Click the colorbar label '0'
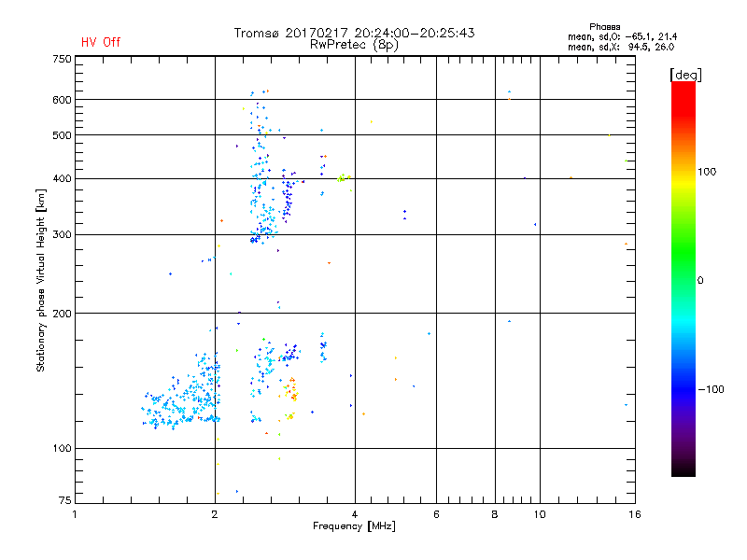747x560 pixels. [x=700, y=281]
